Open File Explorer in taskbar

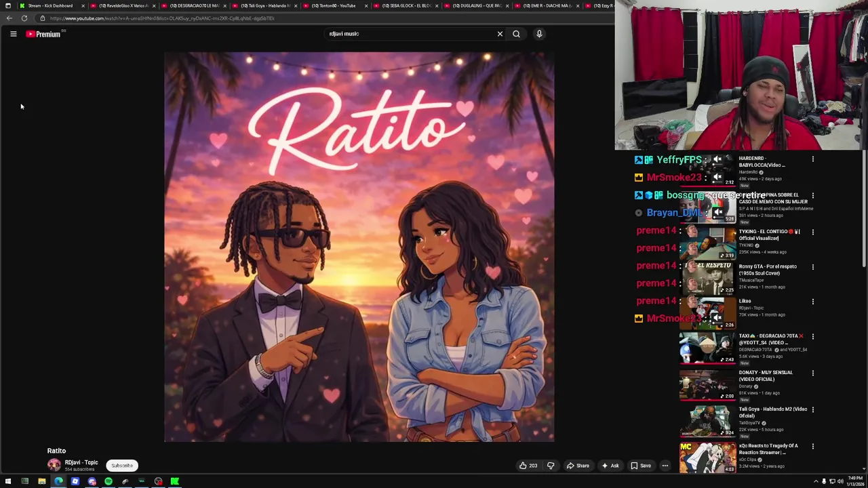click(41, 481)
